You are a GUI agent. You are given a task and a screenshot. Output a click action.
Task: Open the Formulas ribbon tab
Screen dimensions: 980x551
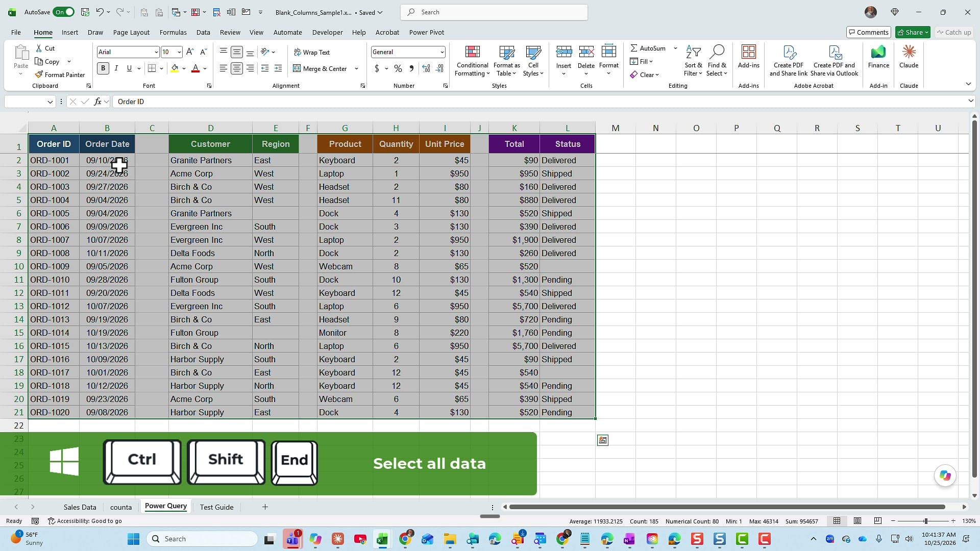tap(173, 32)
